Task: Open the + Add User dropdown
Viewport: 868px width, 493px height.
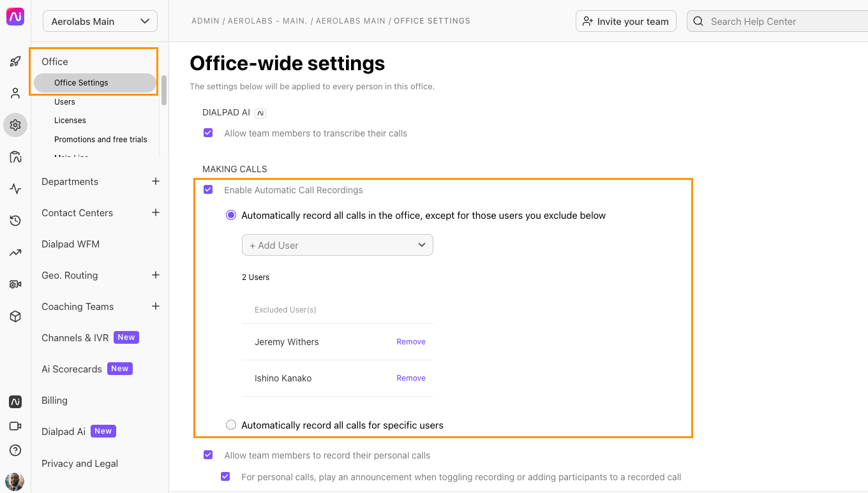Action: point(338,245)
